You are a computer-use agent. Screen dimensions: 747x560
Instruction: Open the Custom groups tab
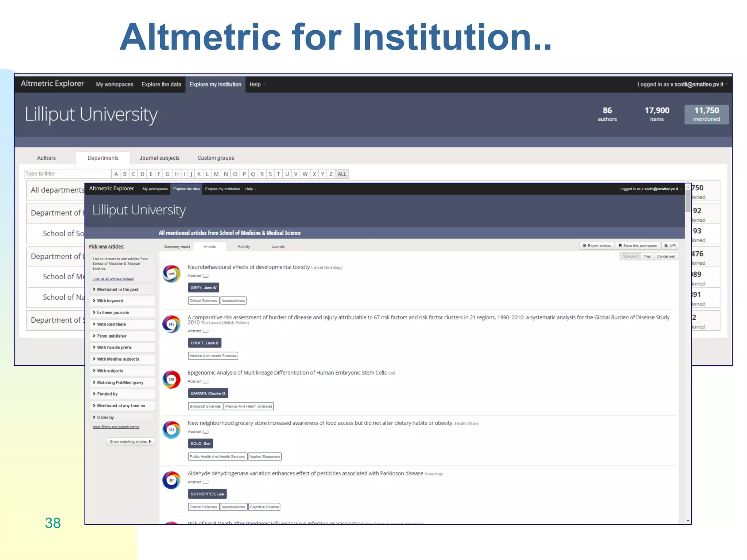(216, 158)
